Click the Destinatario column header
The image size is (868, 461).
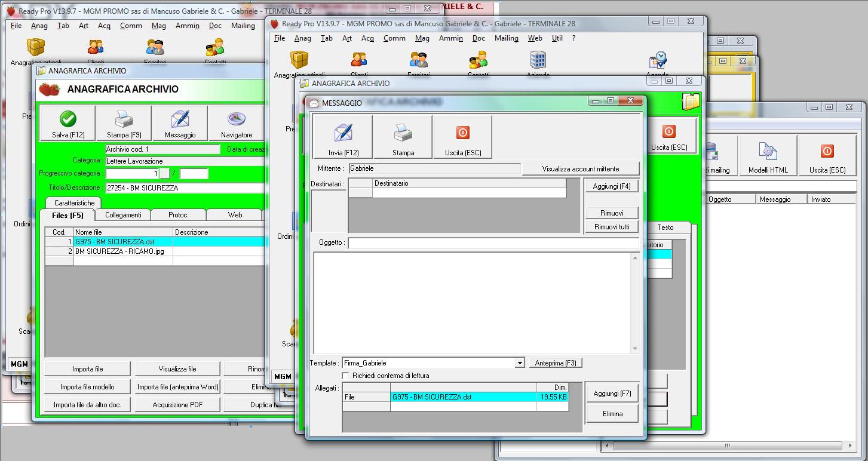tap(469, 183)
